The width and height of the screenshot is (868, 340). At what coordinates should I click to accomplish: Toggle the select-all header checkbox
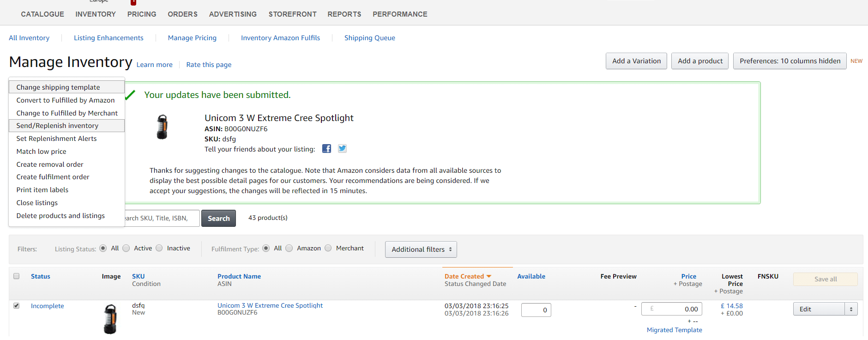click(x=17, y=276)
